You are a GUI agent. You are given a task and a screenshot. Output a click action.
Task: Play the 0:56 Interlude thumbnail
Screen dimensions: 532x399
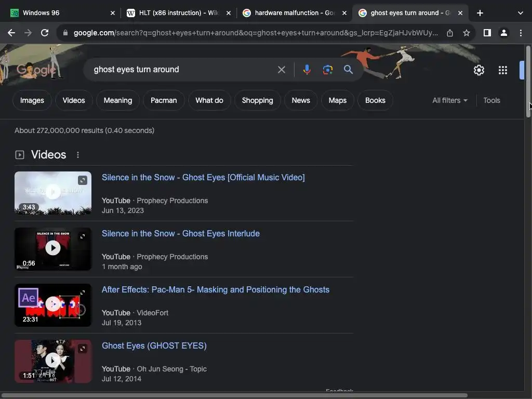tap(53, 249)
